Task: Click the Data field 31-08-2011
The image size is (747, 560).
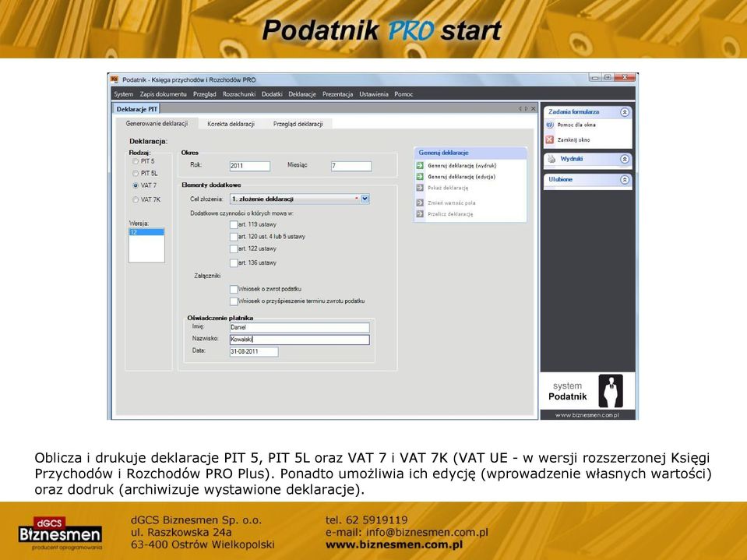Action: coord(254,351)
